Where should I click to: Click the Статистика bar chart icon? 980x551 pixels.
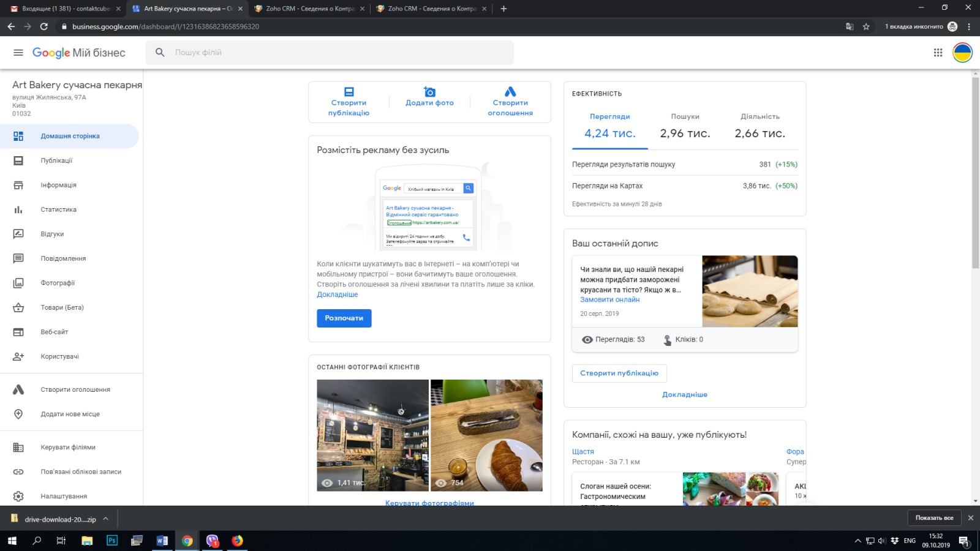pos(18,209)
